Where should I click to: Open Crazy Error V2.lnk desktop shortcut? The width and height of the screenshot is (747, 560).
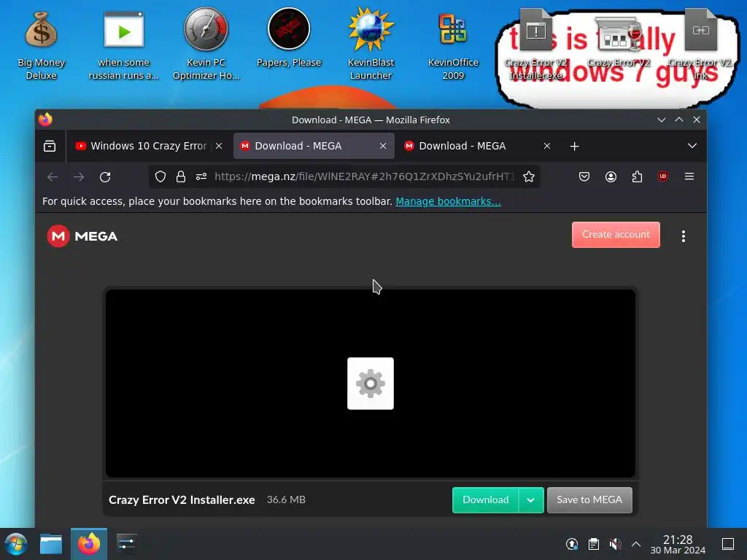point(700,45)
